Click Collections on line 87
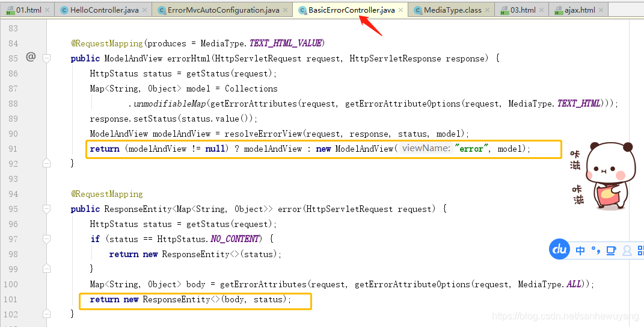644x327 pixels. [251, 89]
